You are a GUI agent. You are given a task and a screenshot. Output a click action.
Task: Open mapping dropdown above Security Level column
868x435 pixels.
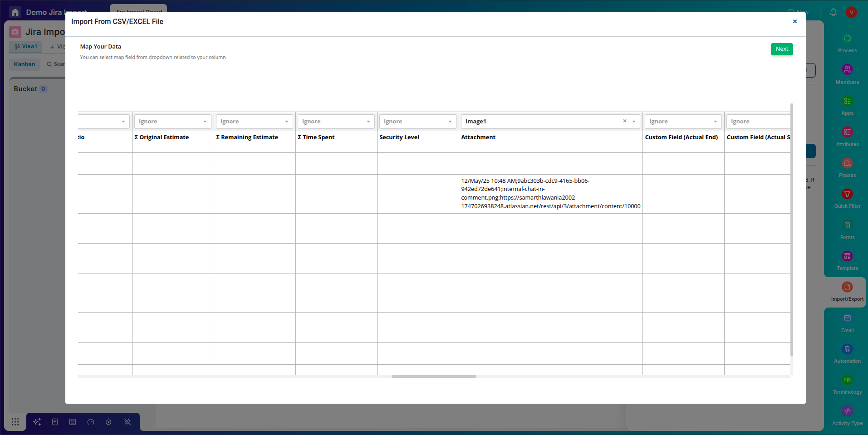coord(417,122)
